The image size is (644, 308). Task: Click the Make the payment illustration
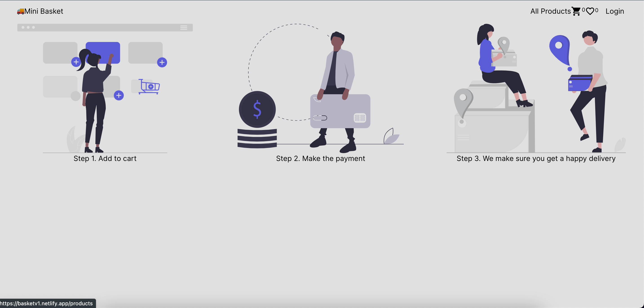tap(320, 88)
